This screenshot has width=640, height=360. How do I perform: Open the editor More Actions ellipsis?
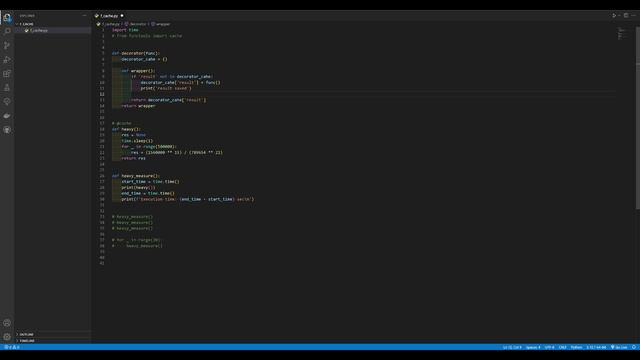pyautogui.click(x=633, y=16)
